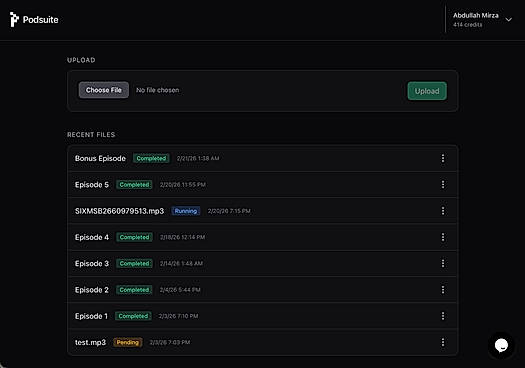The height and width of the screenshot is (368, 525).
Task: Go to Podsuite home via brand name
Action: pyautogui.click(x=41, y=20)
